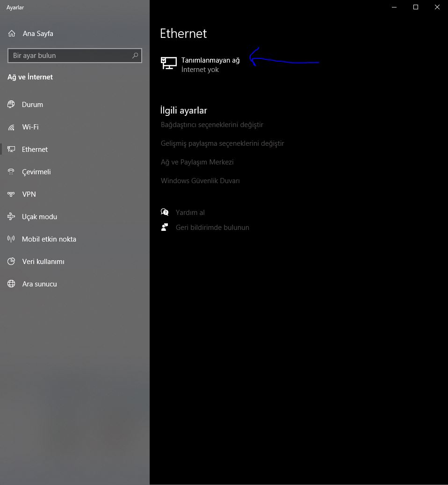448x485 pixels.
Task: Open Windows Güvenlik Duvarı link
Action: 200,181
